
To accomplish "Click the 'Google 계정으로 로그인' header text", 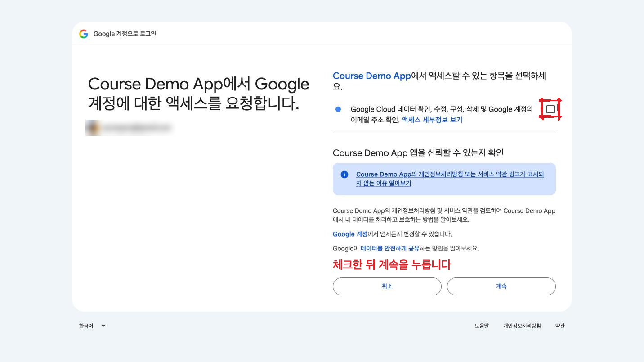I will [x=125, y=34].
